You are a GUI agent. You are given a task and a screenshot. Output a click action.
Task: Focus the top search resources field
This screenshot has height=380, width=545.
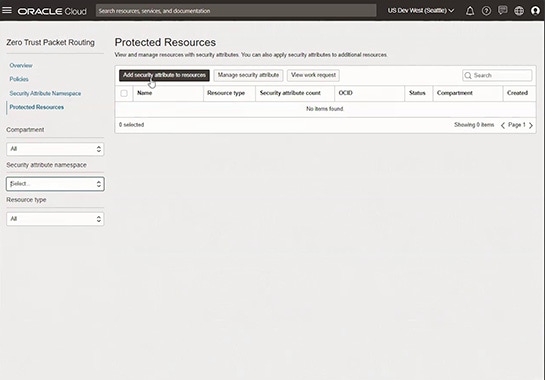coord(236,11)
